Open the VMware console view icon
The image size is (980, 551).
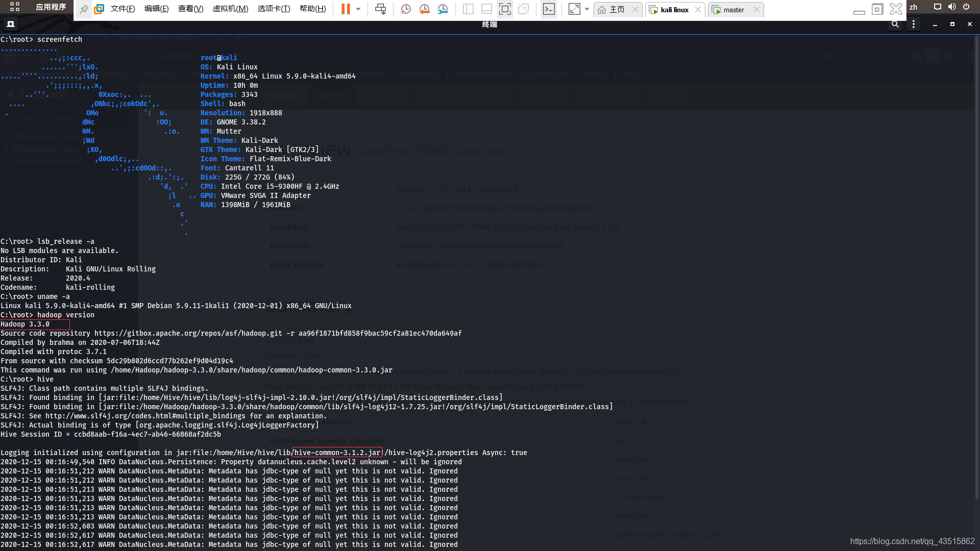pos(549,9)
